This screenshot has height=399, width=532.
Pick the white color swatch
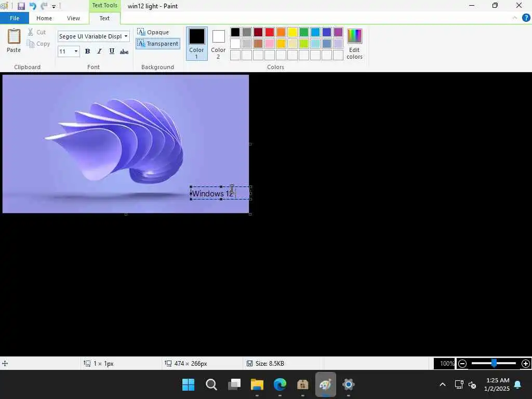235,44
